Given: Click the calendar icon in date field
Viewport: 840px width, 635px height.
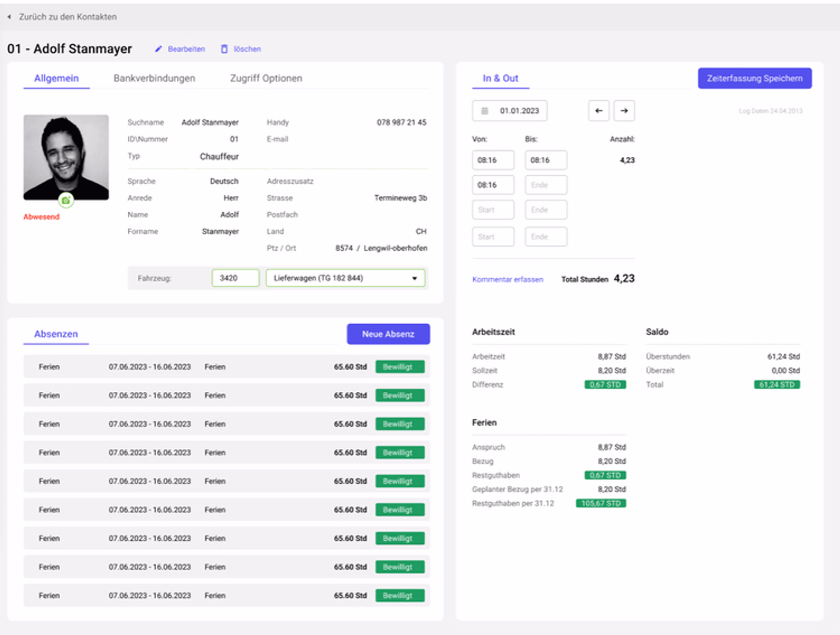Looking at the screenshot, I should (x=484, y=111).
